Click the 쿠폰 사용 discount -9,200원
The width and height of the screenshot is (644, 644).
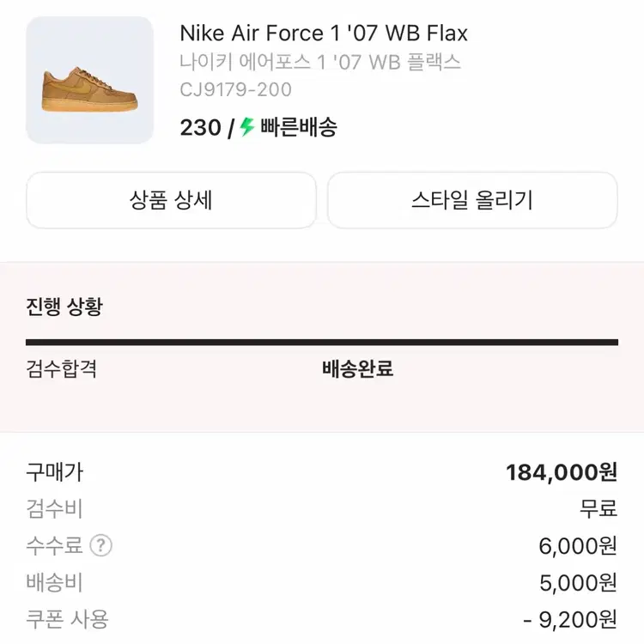click(x=570, y=619)
